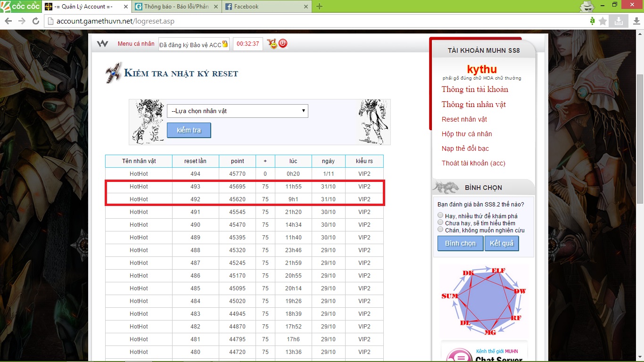Open Thông tin tài khoản in sidebar
This screenshot has height=362, width=644.
pos(475,90)
